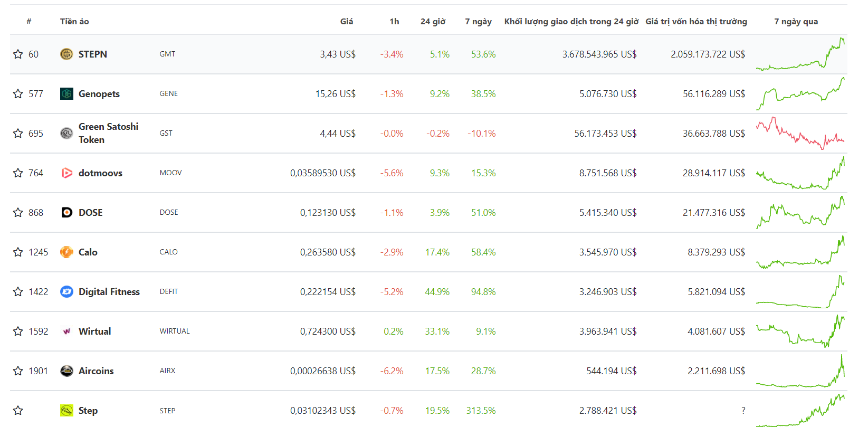868x436 pixels.
Task: Open Calo 7-day sparkline chart
Action: [800, 252]
